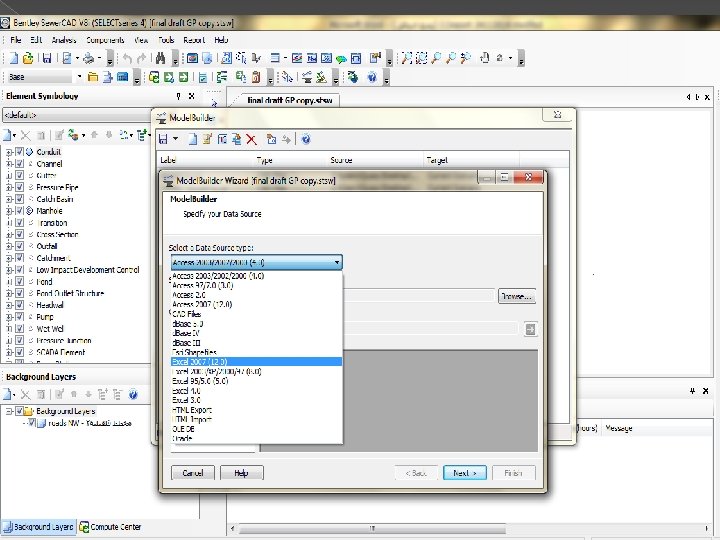720x540 pixels.
Task: Click the New file icon in main toolbar
Action: click(14, 58)
